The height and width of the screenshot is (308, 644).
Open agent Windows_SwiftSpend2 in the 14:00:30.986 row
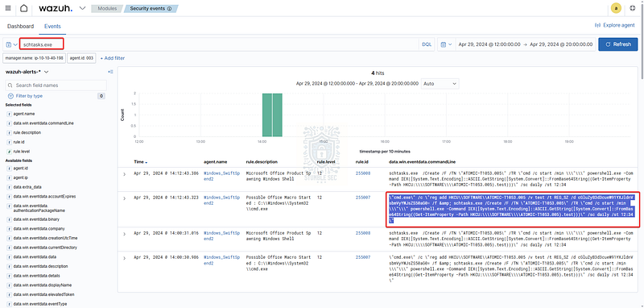point(222,260)
